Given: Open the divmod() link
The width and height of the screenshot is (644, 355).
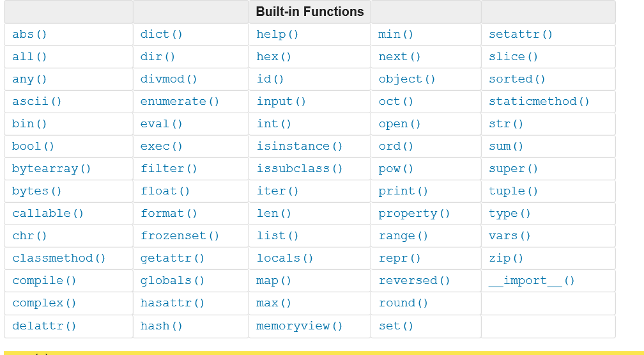Looking at the screenshot, I should 169,79.
